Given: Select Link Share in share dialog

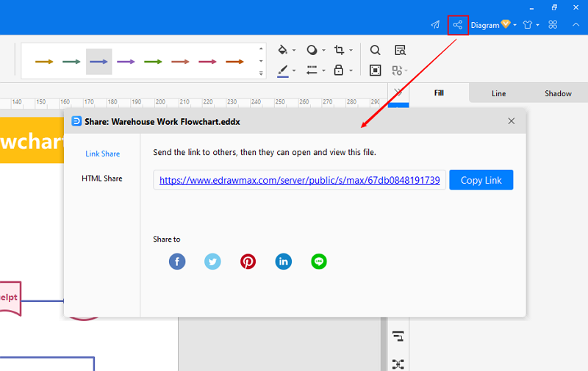Looking at the screenshot, I should [103, 154].
